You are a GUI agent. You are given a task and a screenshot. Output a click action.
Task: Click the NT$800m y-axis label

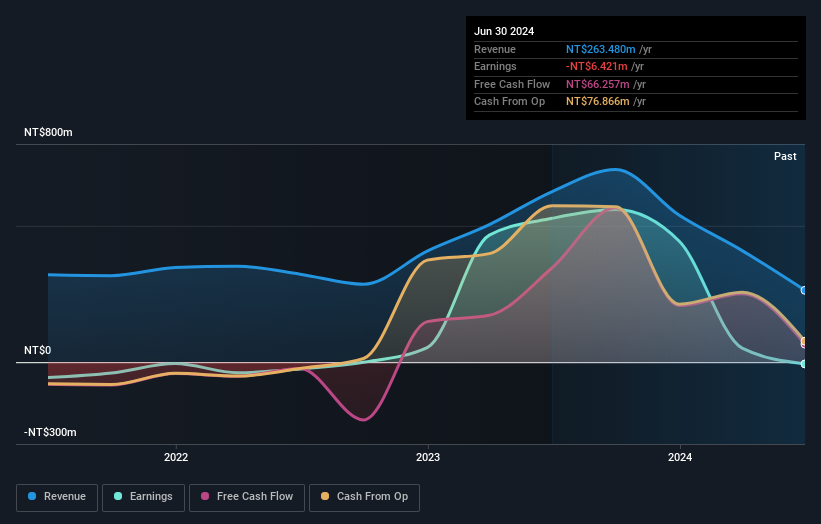click(x=48, y=132)
